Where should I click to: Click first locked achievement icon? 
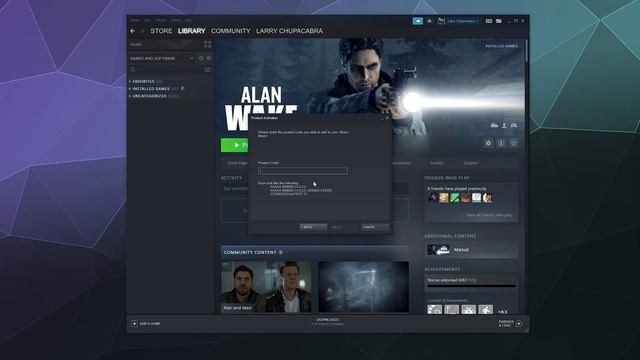[x=435, y=310]
